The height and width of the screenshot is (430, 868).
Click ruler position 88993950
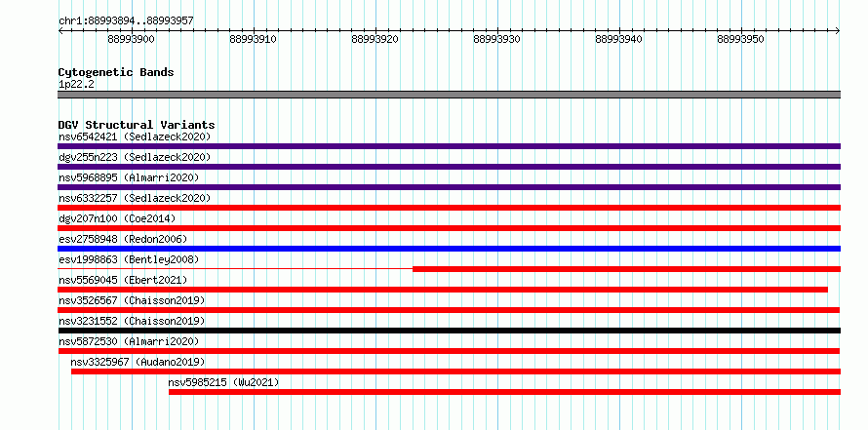pos(740,39)
